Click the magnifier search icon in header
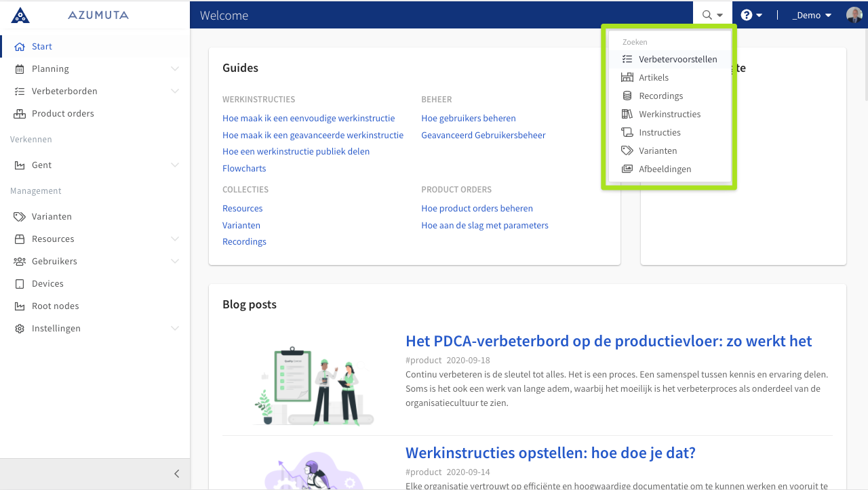This screenshot has height=490, width=868. point(707,15)
